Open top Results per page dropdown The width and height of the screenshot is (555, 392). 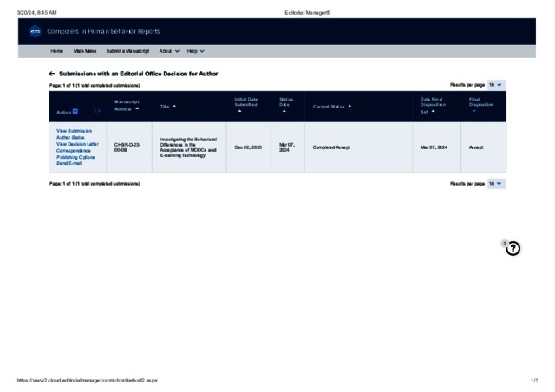tap(495, 85)
